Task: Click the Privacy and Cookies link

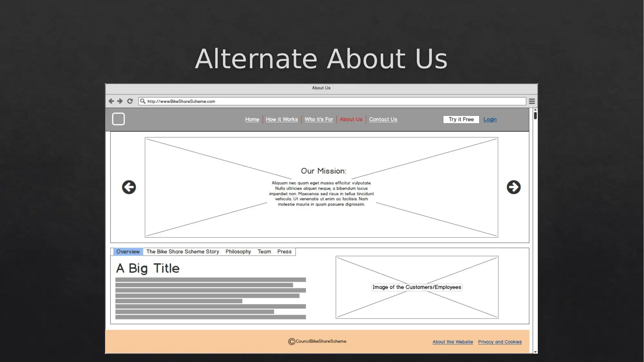Action: [x=500, y=342]
